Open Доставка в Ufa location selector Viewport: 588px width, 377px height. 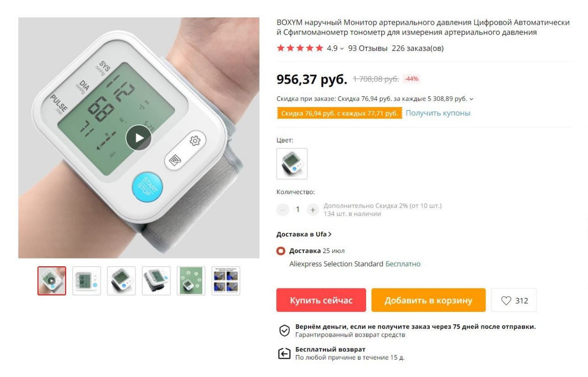point(304,235)
